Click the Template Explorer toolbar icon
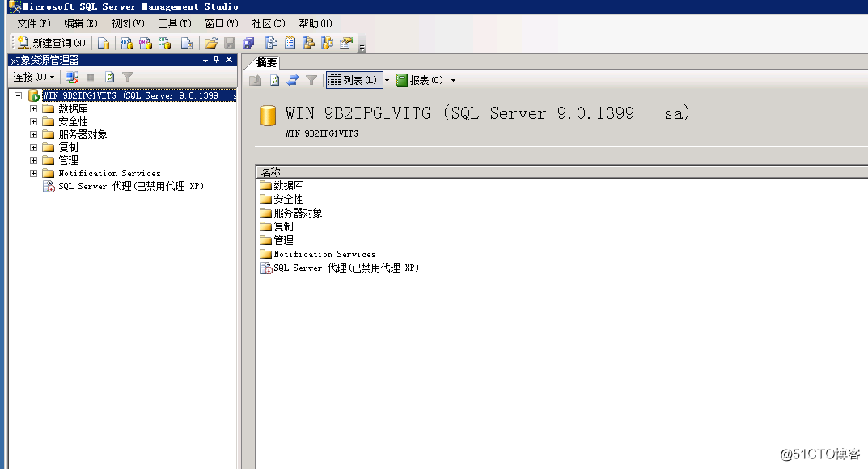868x469 pixels. pos(328,43)
